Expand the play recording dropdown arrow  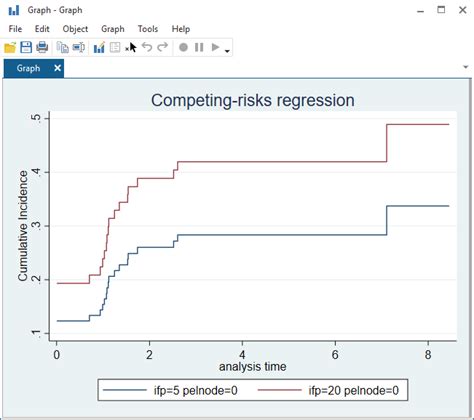point(227,51)
